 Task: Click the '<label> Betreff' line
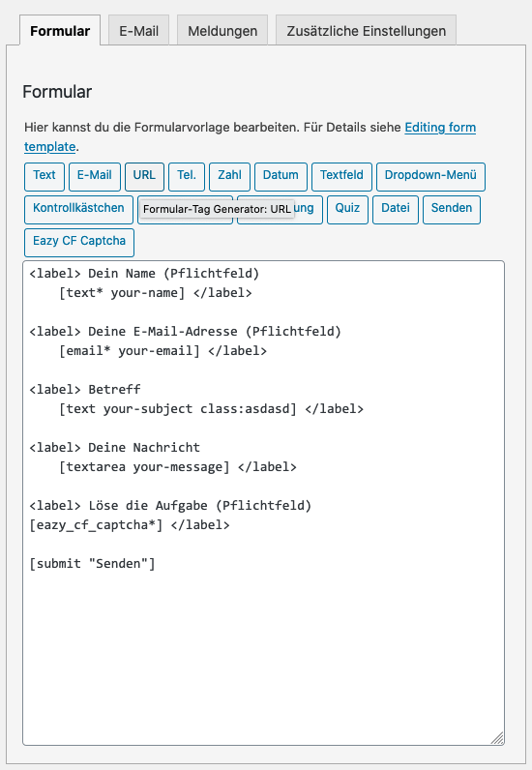(x=85, y=390)
